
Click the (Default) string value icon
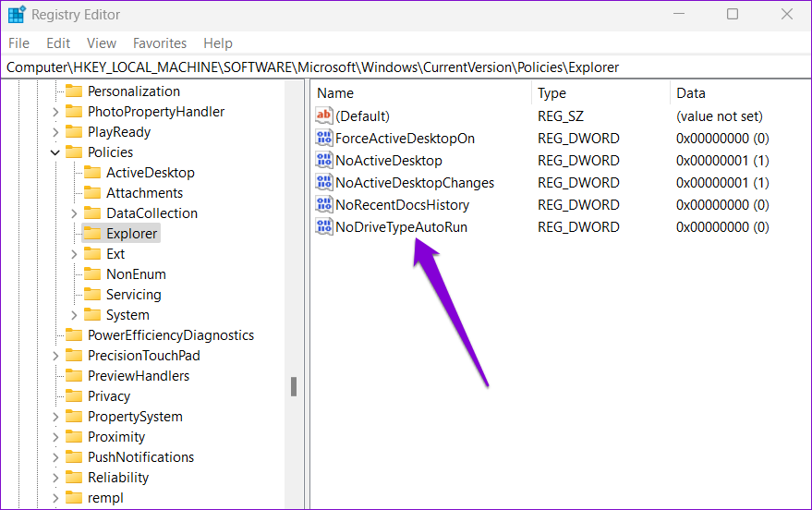(x=324, y=116)
